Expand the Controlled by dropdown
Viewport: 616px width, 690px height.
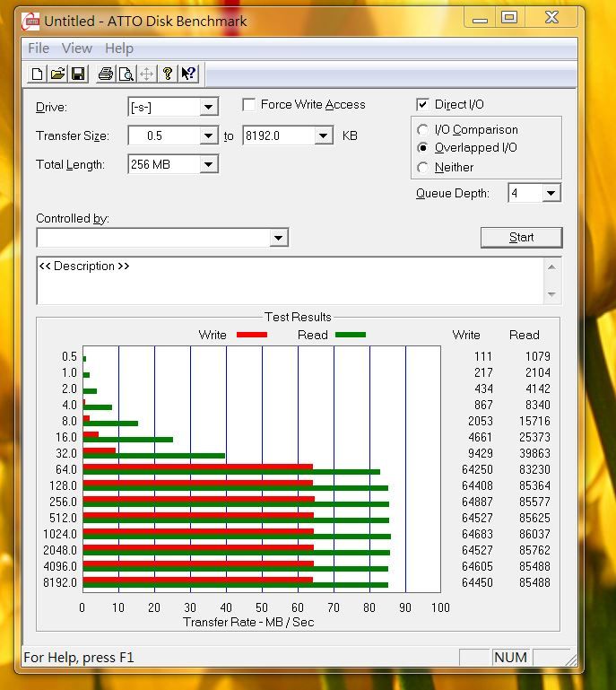click(278, 238)
